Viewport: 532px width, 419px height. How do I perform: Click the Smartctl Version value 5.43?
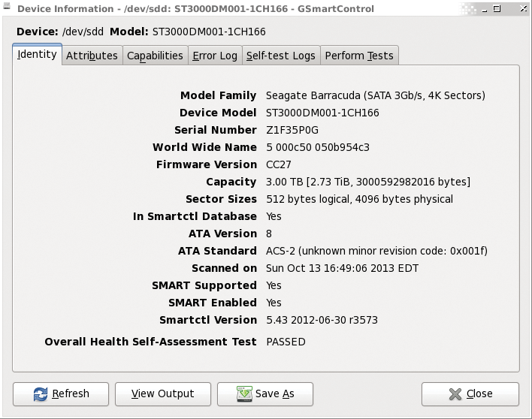322,320
